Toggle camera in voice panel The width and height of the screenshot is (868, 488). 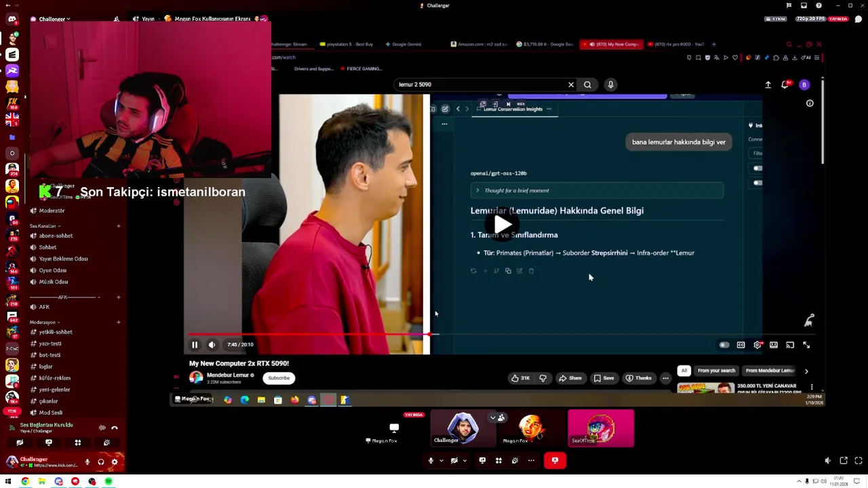pos(20,443)
